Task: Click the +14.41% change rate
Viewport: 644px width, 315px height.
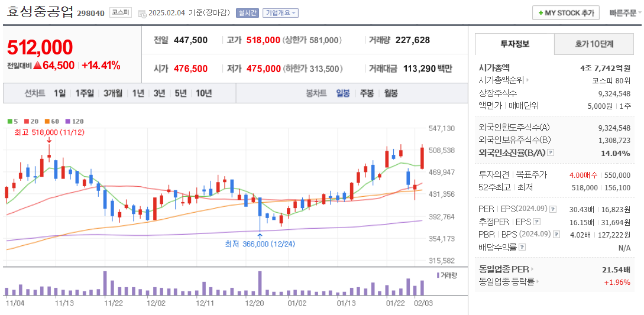Action: pyautogui.click(x=101, y=65)
